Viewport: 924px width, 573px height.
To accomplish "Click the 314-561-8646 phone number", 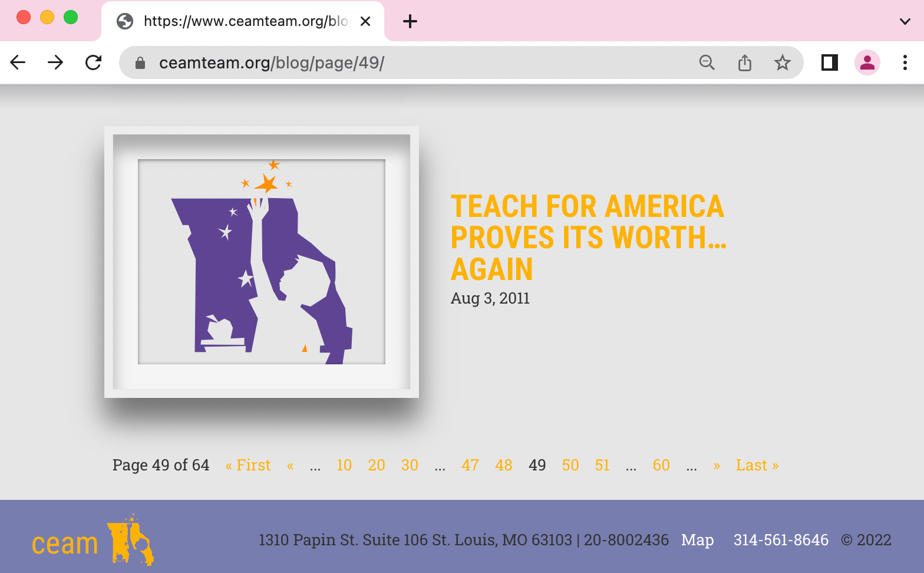I will point(781,540).
